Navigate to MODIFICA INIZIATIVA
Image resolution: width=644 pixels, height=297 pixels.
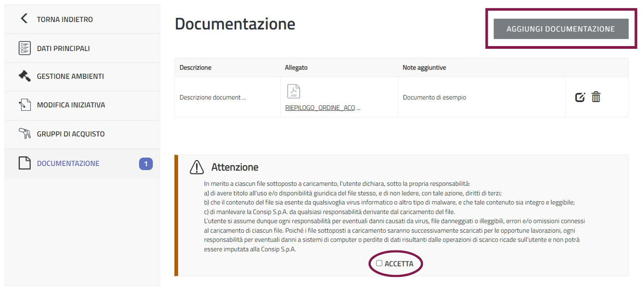[x=71, y=105]
